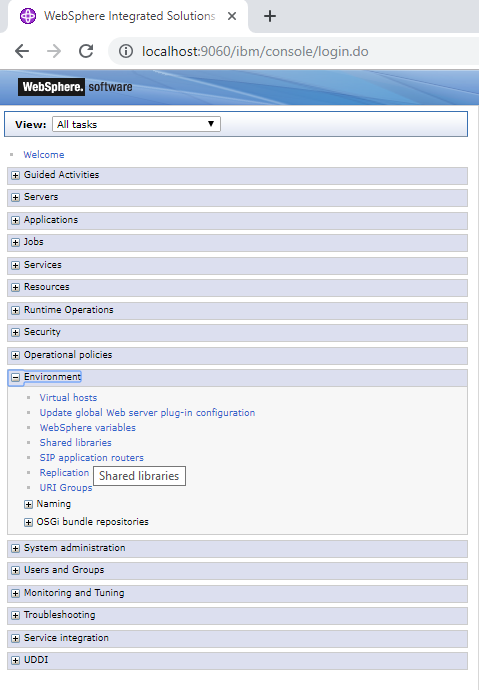The image size is (480, 690).
Task: Open the SIP application routers link
Action: tap(92, 457)
